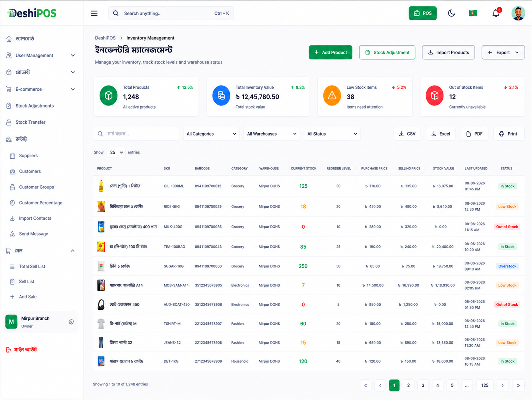Open All Status dropdown
Viewport: 532px width, 400px height.
(332, 134)
